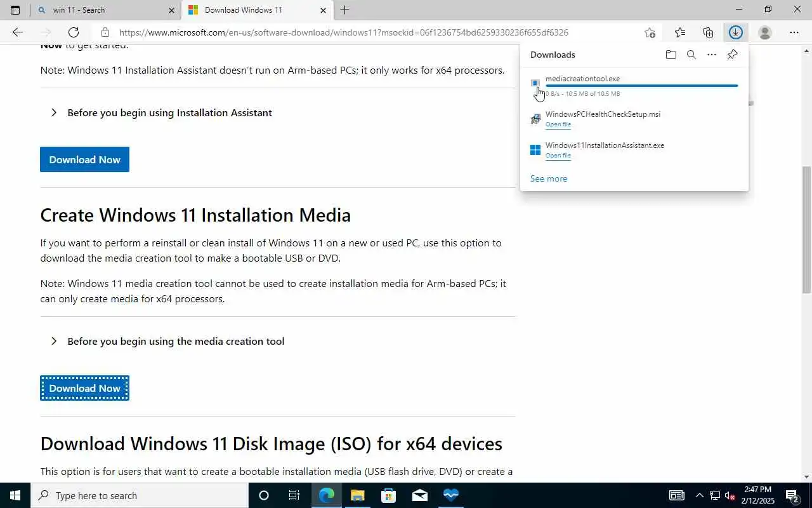Open the browser profile icon

765,32
